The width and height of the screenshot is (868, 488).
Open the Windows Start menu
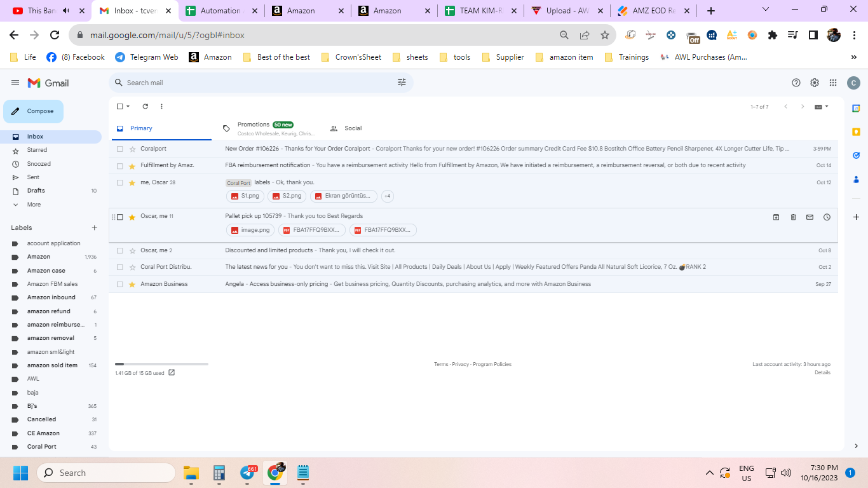[21, 473]
